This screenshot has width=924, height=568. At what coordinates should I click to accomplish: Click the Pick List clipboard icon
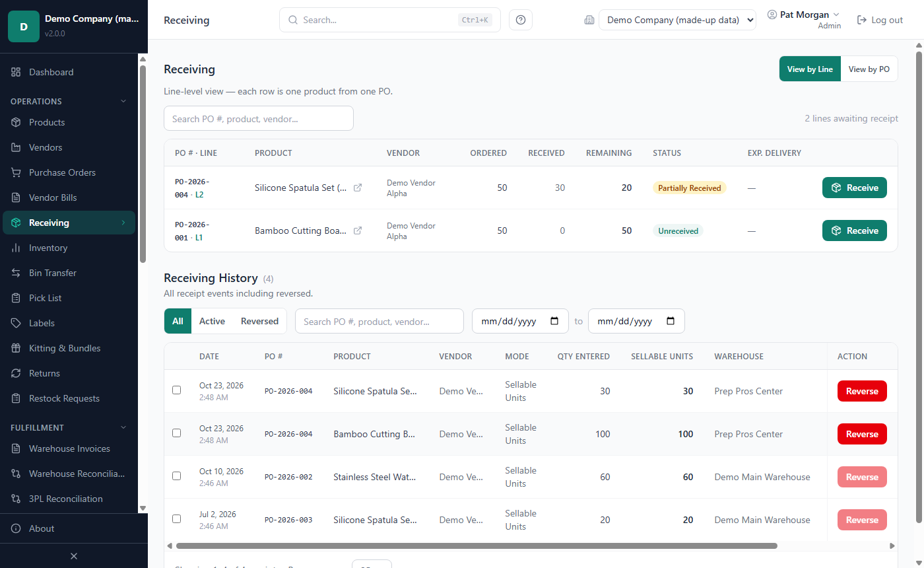pos(16,298)
